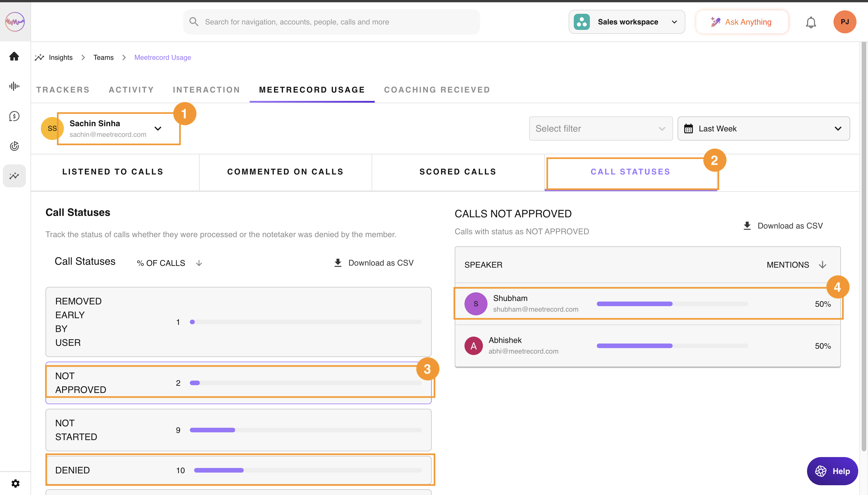This screenshot has height=495, width=868.
Task: Click the notifications bell icon
Action: pyautogui.click(x=811, y=22)
